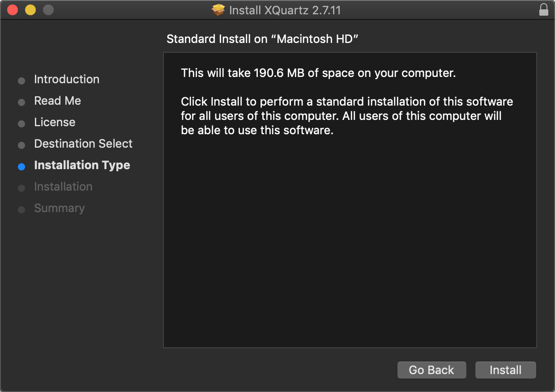Go to the License step

[x=55, y=122]
